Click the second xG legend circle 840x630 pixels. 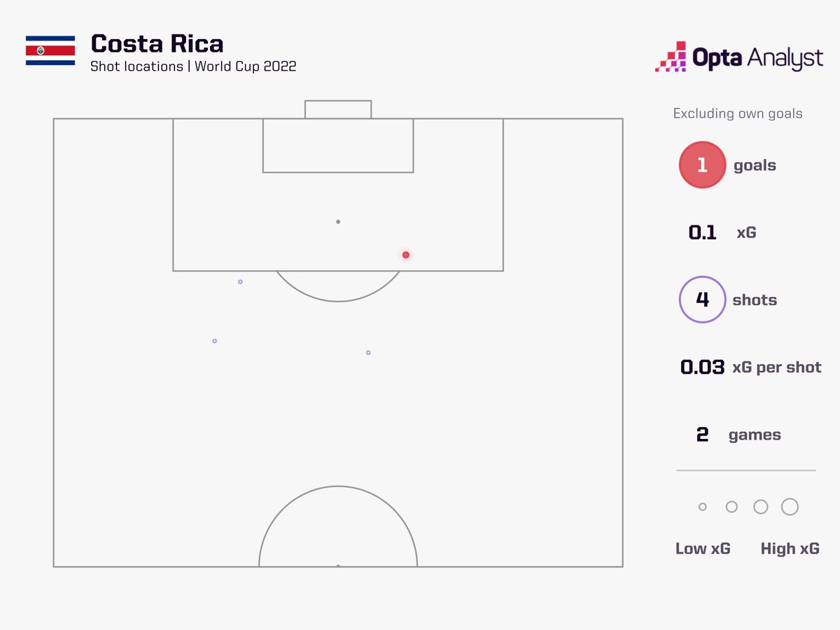pos(731,507)
